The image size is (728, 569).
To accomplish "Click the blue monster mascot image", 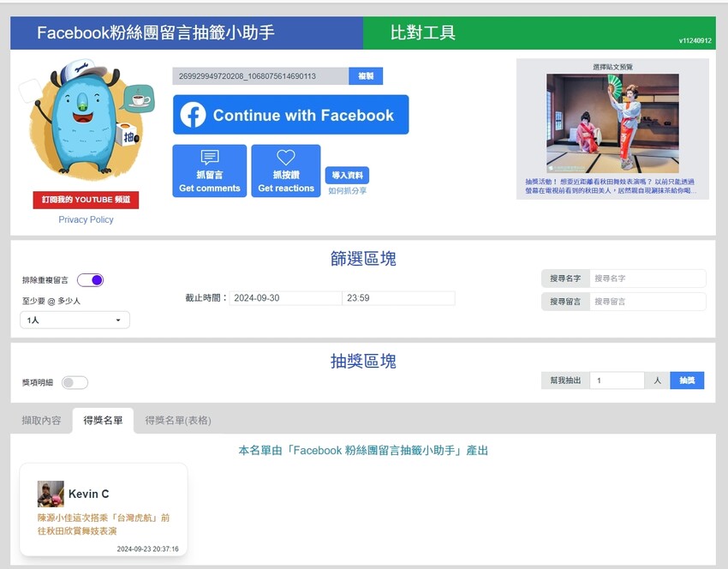I will (x=87, y=118).
